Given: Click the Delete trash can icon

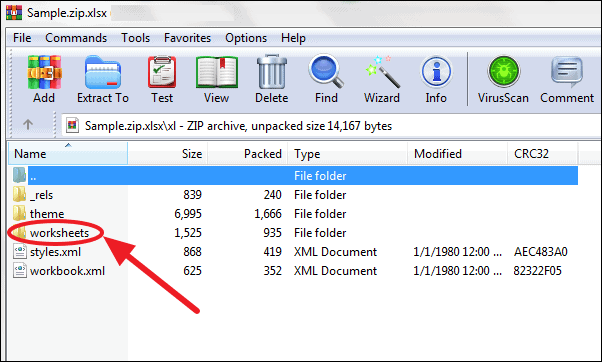Looking at the screenshot, I should click(x=271, y=72).
